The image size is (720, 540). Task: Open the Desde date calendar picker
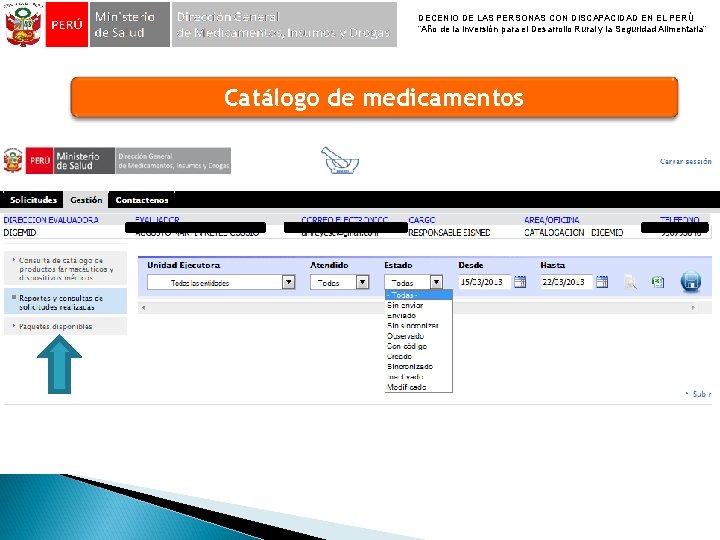(520, 281)
